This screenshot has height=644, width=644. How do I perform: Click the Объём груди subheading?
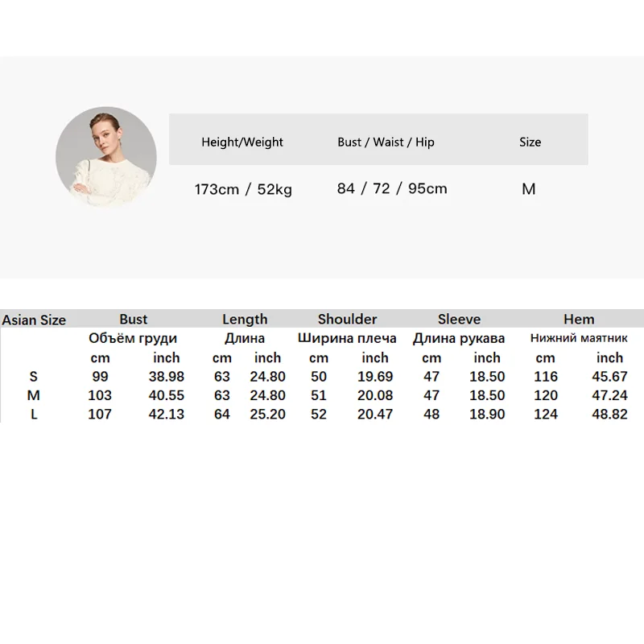click(x=133, y=339)
